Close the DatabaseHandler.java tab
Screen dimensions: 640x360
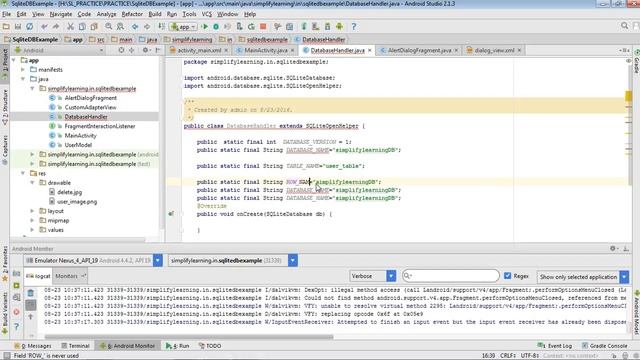(370, 50)
